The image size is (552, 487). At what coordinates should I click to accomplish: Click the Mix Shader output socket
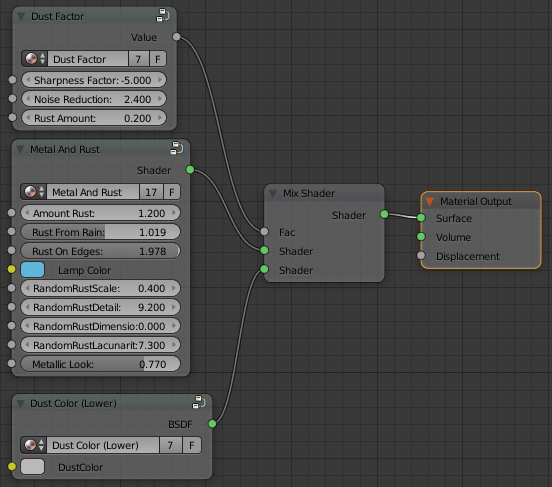(384, 214)
